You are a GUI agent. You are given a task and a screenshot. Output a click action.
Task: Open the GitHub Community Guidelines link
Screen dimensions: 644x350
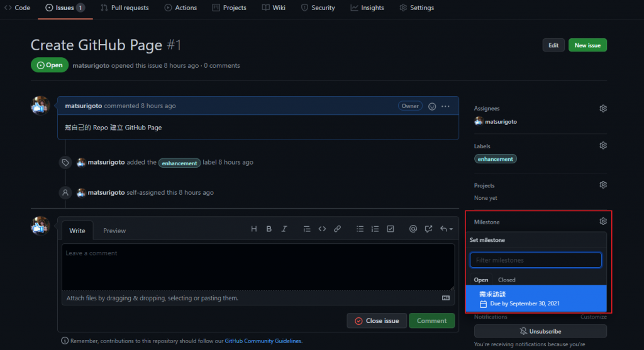click(x=263, y=341)
